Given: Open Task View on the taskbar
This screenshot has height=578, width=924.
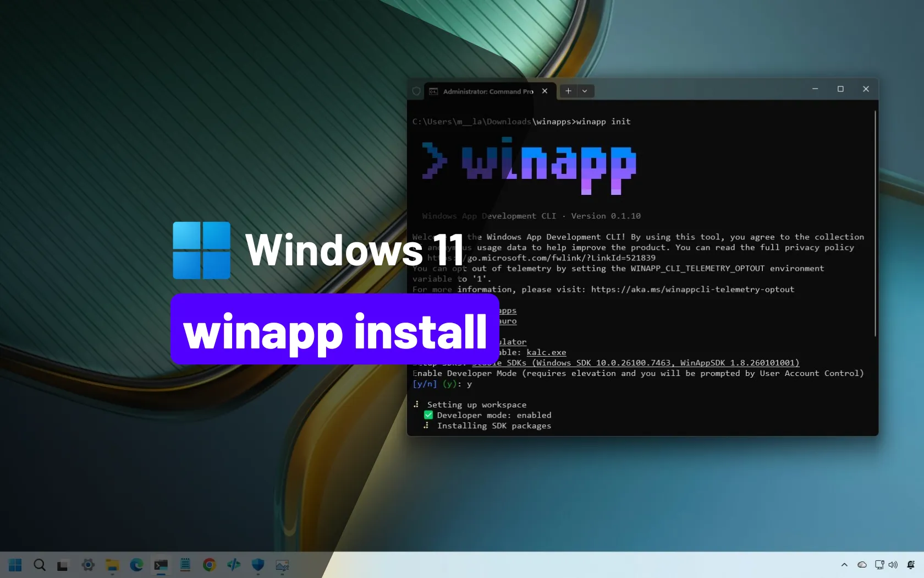Looking at the screenshot, I should [x=63, y=565].
